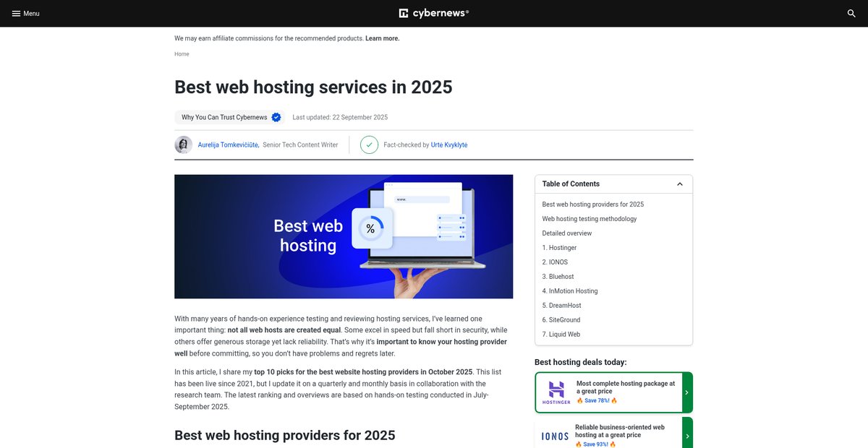868x448 pixels.
Task: Click the Home breadcrumb
Action: 182,54
